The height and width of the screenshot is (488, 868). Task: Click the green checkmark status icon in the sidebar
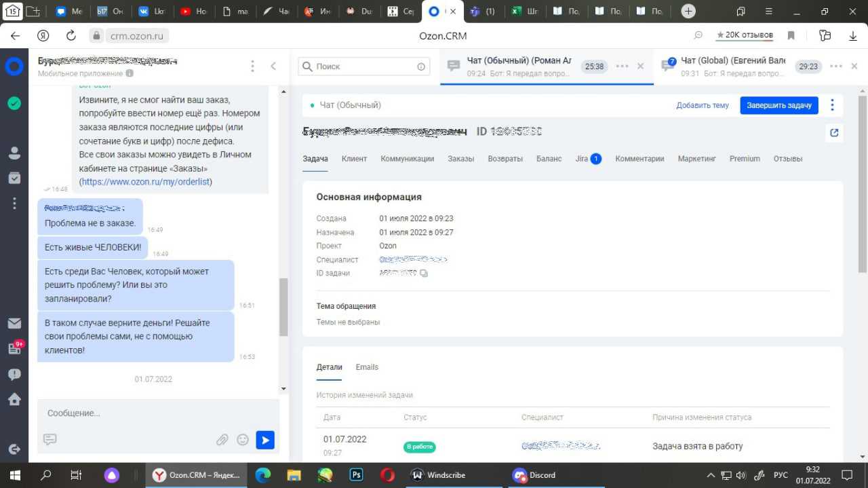14,103
